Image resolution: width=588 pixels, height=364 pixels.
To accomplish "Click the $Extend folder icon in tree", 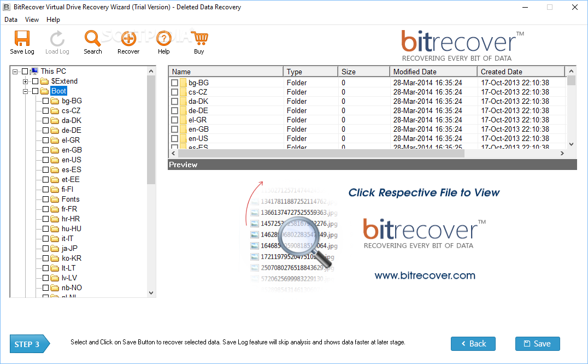I will (x=45, y=81).
